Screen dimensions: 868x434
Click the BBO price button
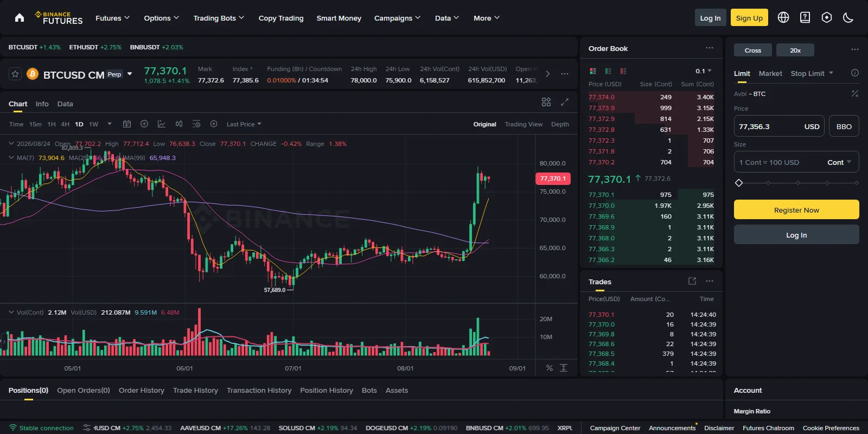tap(844, 126)
